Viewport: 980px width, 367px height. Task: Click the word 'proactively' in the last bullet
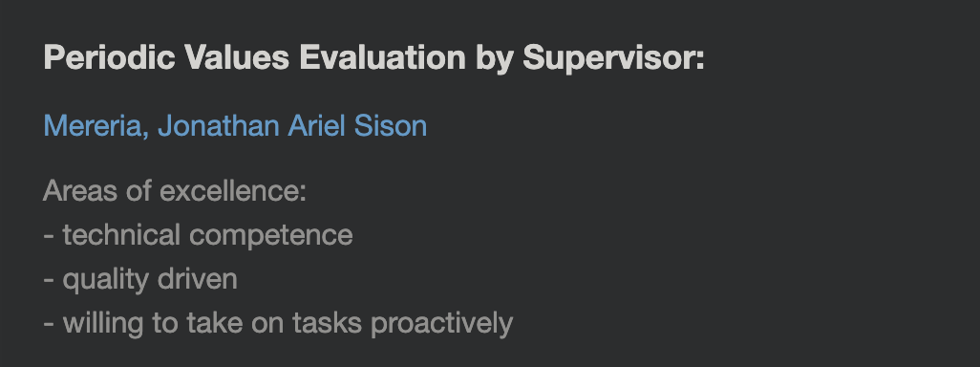point(442,325)
